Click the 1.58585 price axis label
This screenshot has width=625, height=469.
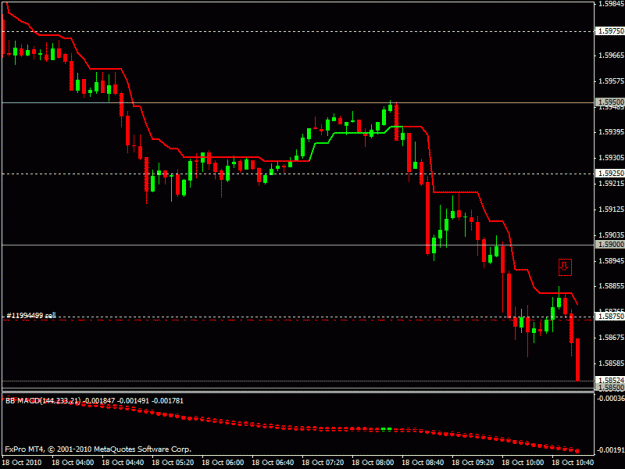tap(611, 363)
